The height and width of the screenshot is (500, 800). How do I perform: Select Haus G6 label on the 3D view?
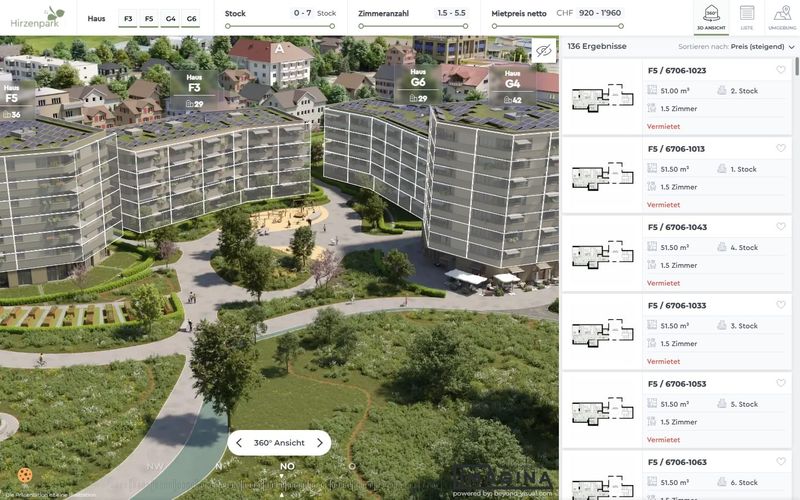(418, 85)
